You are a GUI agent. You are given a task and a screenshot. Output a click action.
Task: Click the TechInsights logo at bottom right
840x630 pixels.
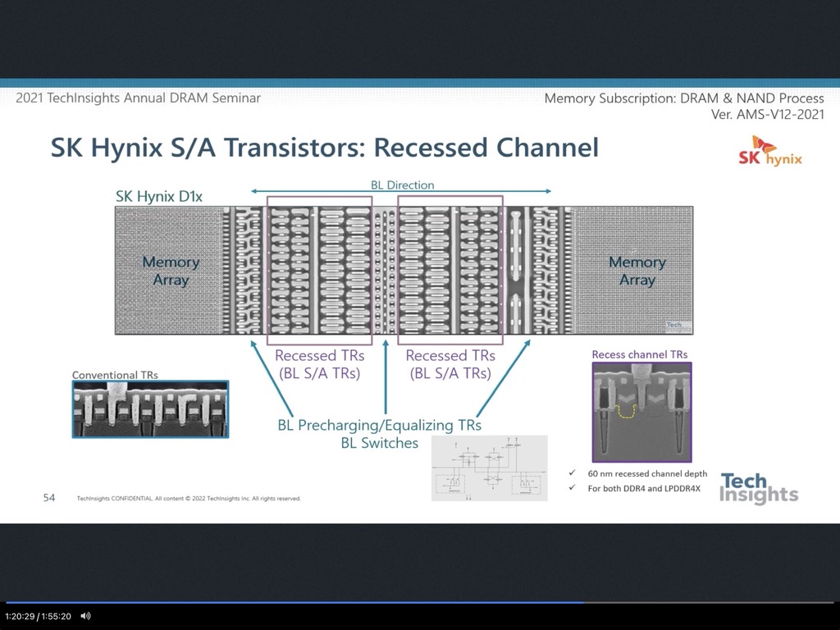[758, 488]
